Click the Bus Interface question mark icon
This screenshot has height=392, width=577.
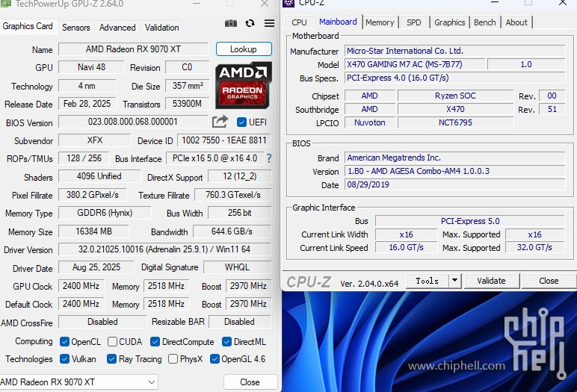[269, 158]
